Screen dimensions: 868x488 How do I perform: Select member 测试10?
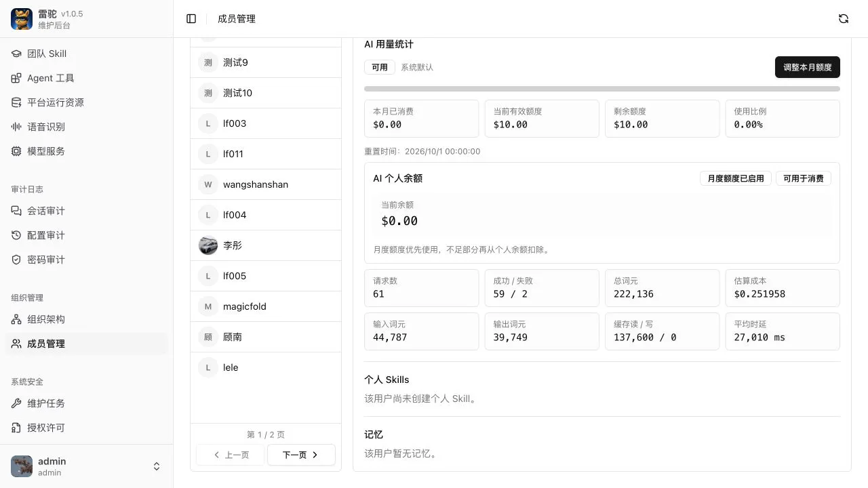click(266, 93)
